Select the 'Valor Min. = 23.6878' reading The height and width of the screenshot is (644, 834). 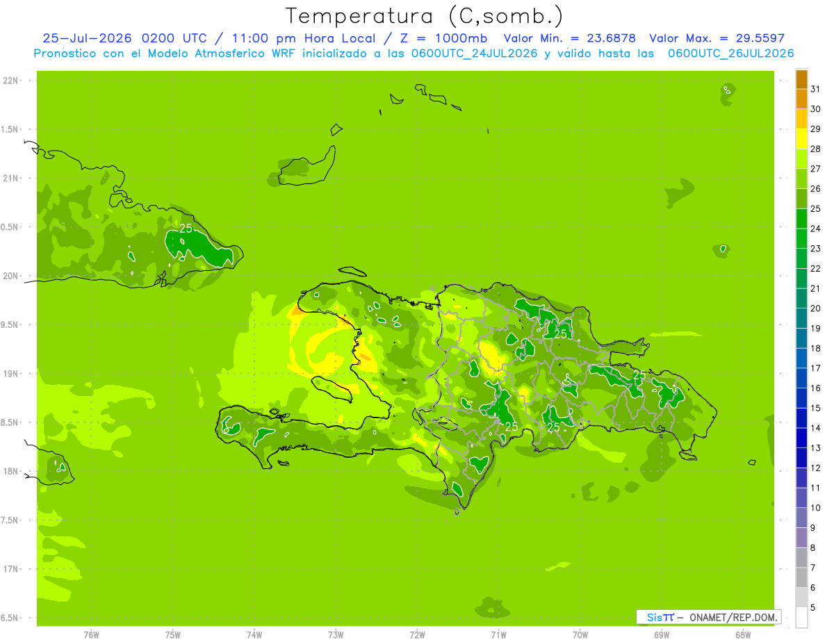(x=569, y=38)
